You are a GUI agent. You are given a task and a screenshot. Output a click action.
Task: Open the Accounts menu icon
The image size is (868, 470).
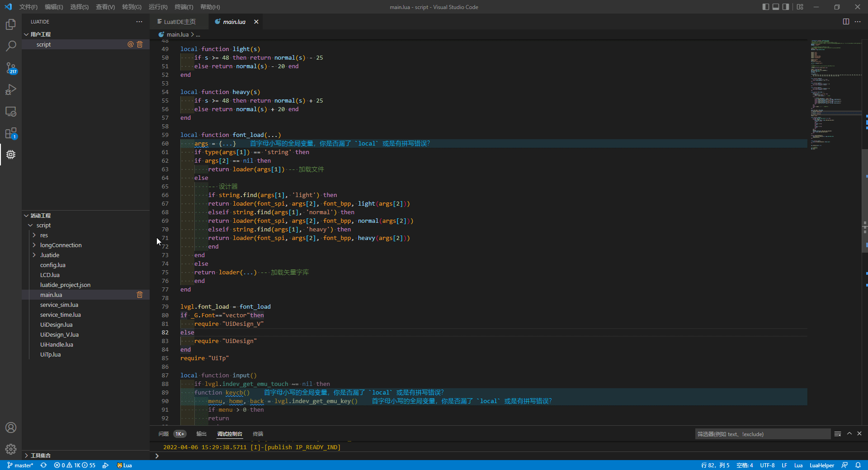pyautogui.click(x=11, y=428)
